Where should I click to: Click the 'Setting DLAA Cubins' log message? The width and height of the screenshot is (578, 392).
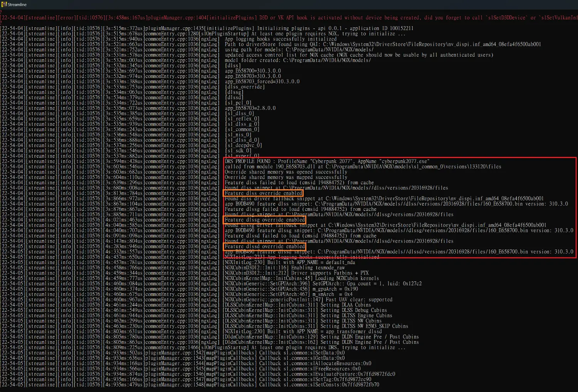[346, 305]
